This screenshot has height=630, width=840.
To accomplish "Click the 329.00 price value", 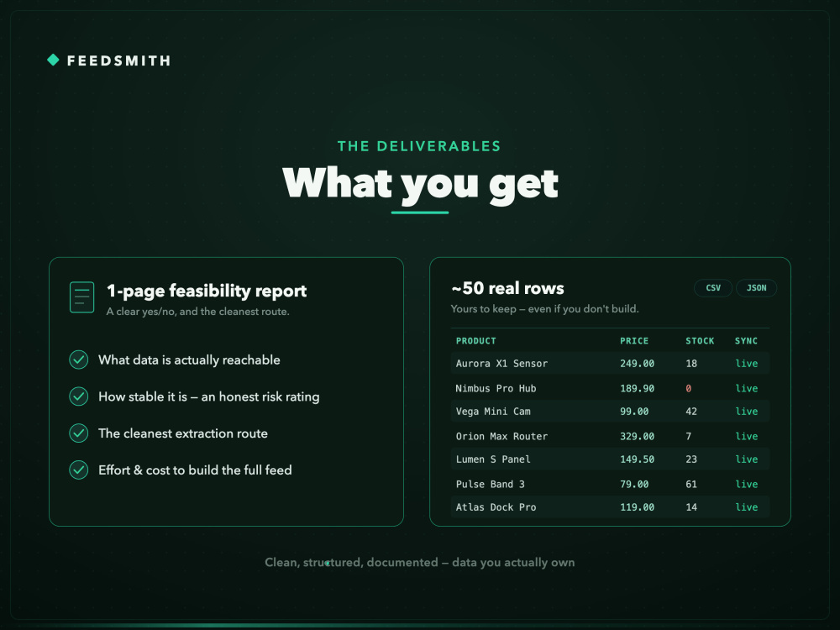I will tap(637, 436).
